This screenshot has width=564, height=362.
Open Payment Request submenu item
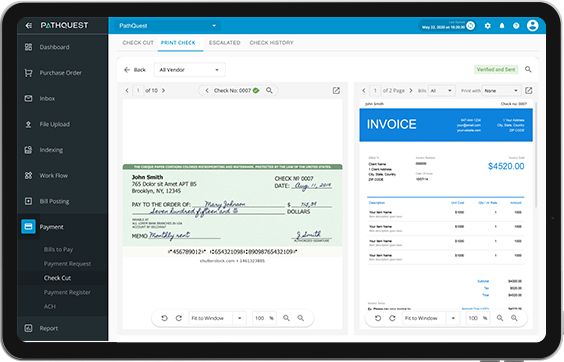click(67, 264)
